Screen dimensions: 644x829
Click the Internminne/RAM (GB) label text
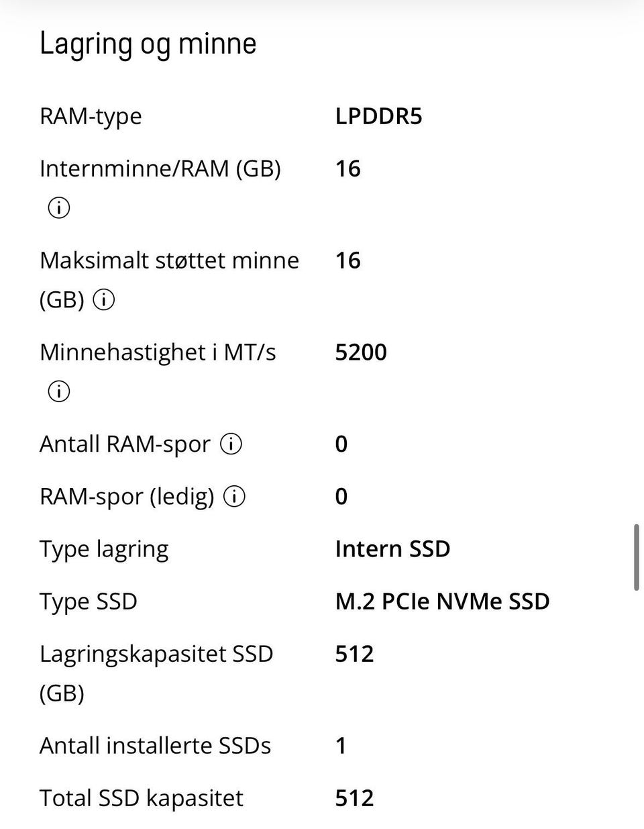[160, 168]
